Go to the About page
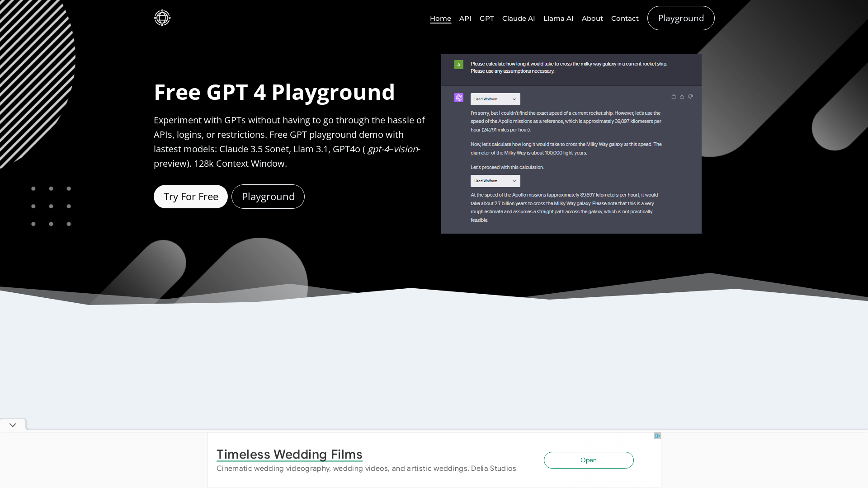Screen dimensions: 868x488 tap(592, 19)
